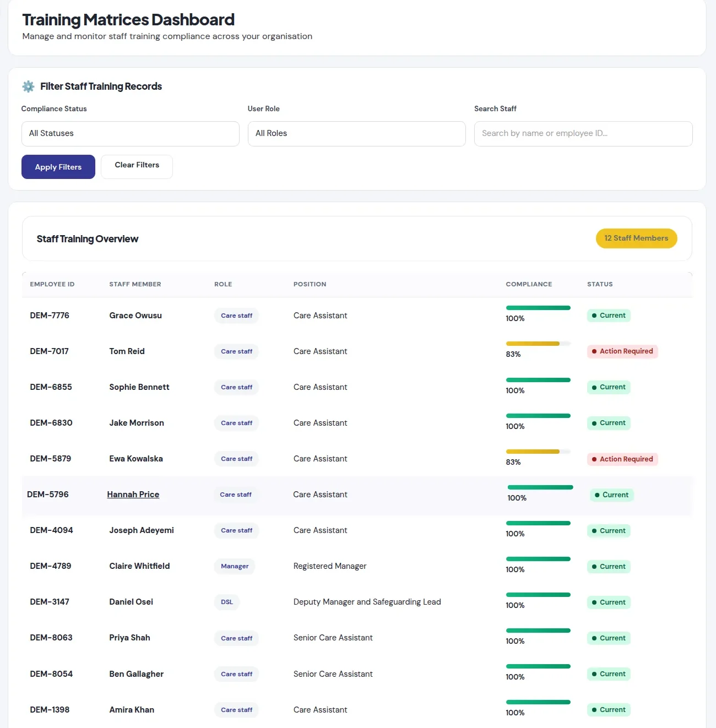Viewport: 716px width, 728px height.
Task: Click the name Grace Owusu
Action: click(x=135, y=316)
